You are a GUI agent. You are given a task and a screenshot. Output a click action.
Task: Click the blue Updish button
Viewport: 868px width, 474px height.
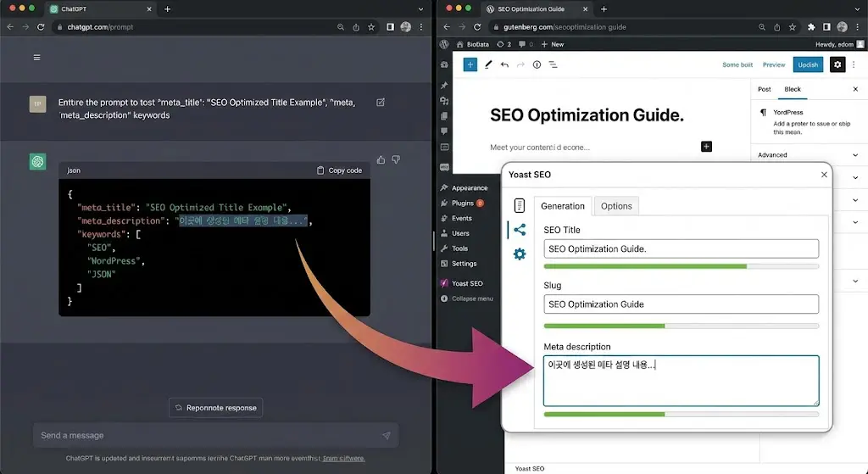coord(808,64)
